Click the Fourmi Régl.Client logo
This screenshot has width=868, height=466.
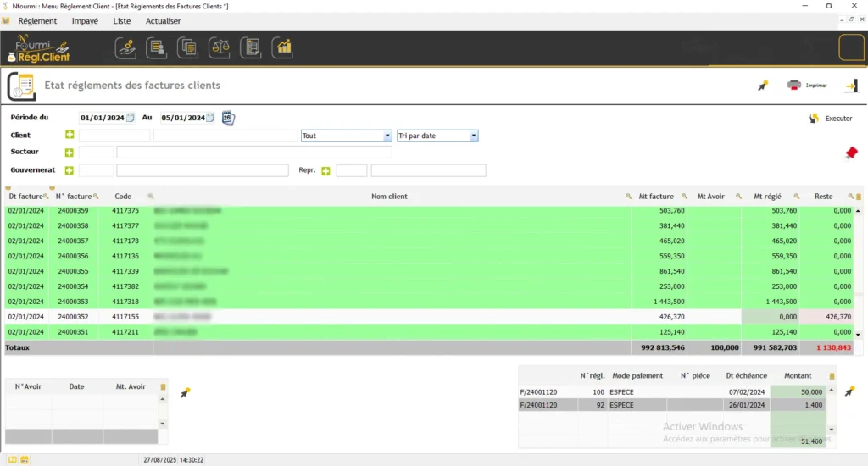click(39, 48)
